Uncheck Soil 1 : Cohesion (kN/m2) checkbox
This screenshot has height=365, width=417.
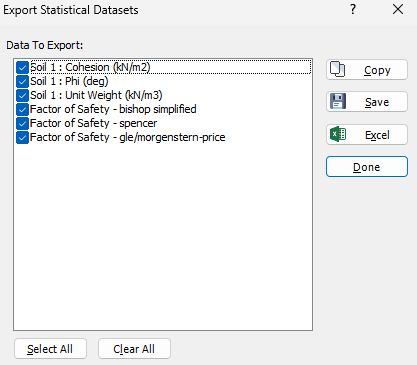tap(22, 68)
